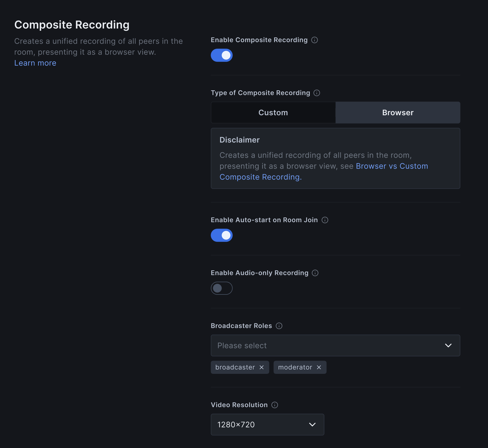Click the chevron arrow in Broadcaster Roles field

(448, 345)
